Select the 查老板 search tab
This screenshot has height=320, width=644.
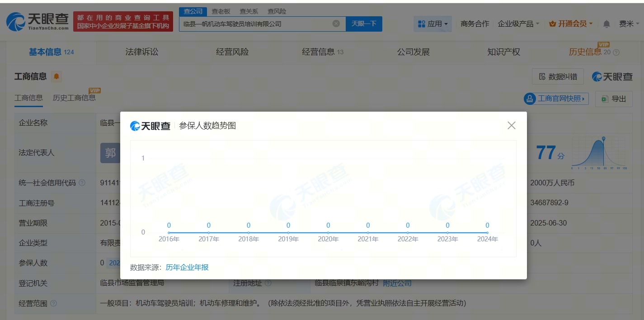pos(221,11)
